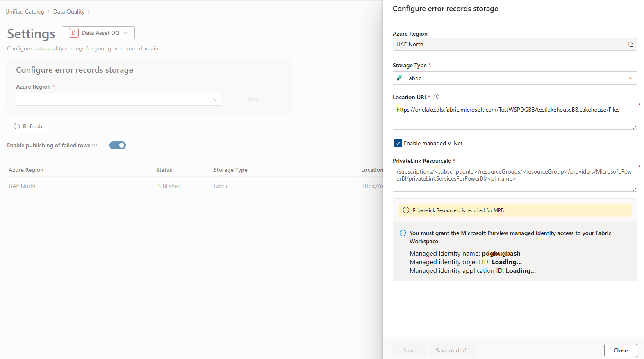
Task: Click the Fabric storage type cell
Action: [221, 186]
